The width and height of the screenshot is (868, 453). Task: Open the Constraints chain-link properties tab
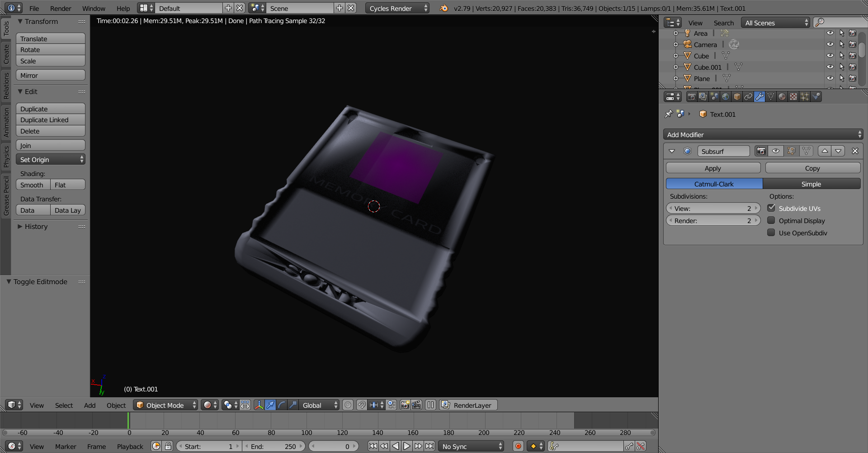(x=748, y=96)
